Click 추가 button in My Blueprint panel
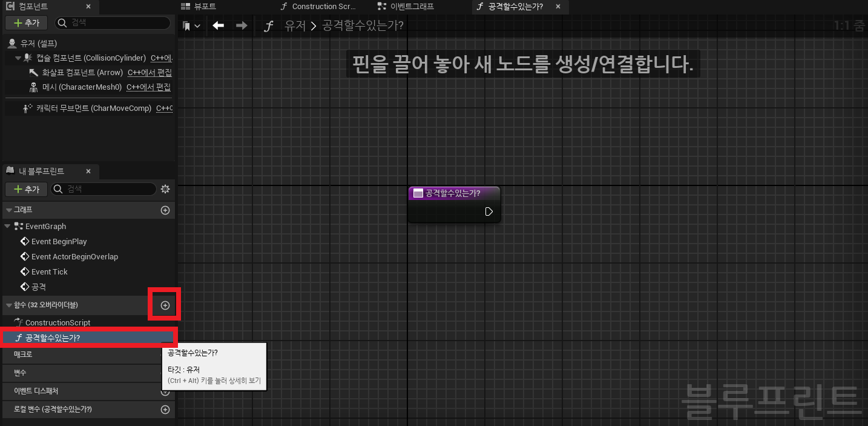 pos(27,189)
